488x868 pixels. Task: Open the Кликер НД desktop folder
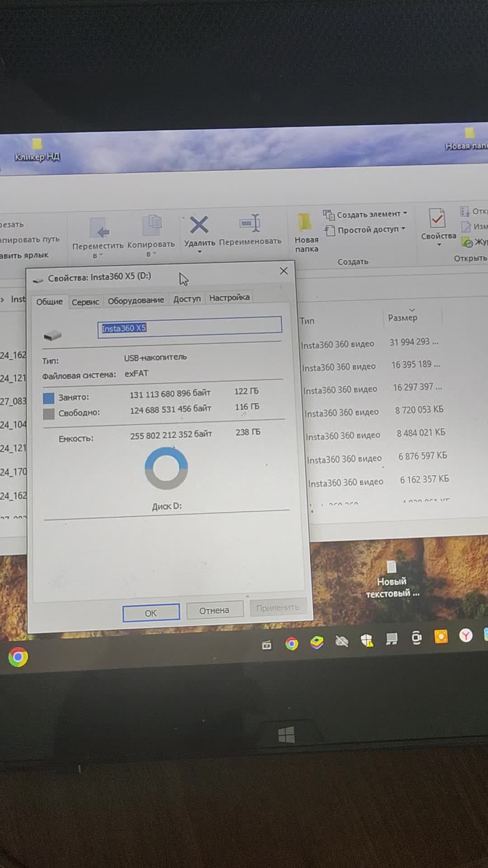(x=37, y=150)
